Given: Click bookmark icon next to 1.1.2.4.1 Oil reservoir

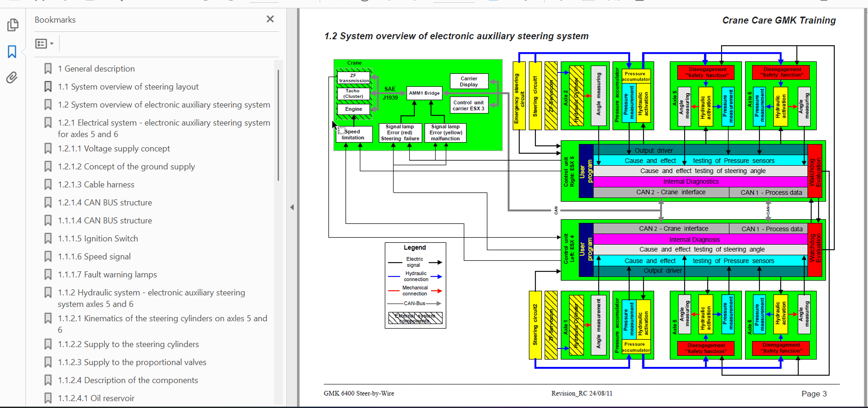Looking at the screenshot, I should click(48, 398).
